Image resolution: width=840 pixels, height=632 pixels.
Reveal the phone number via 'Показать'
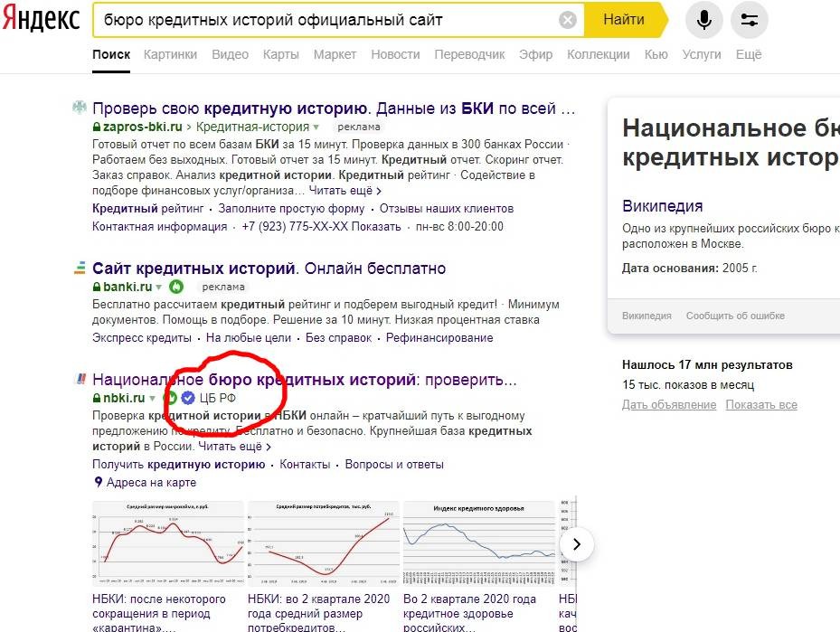point(375,227)
